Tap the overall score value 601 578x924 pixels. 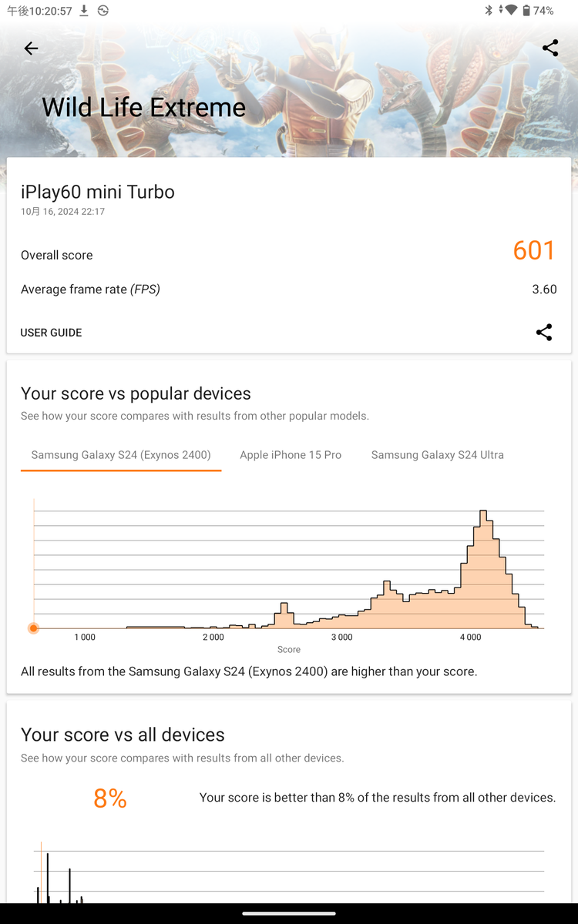(534, 250)
